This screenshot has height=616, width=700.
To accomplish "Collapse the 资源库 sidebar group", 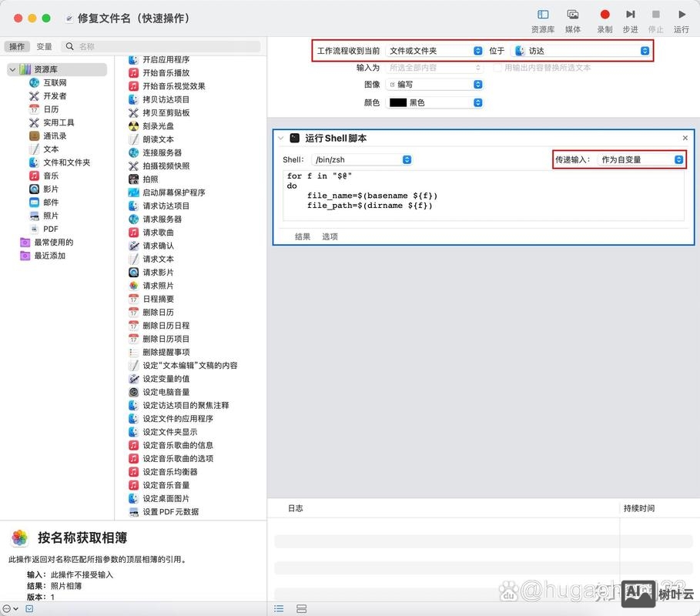I will pyautogui.click(x=13, y=69).
